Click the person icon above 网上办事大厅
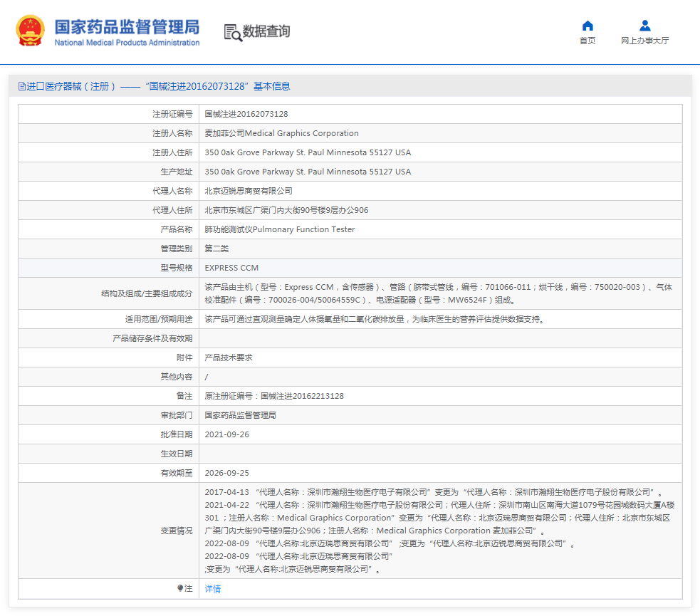Image resolution: width=700 pixels, height=616 pixels. click(x=644, y=26)
